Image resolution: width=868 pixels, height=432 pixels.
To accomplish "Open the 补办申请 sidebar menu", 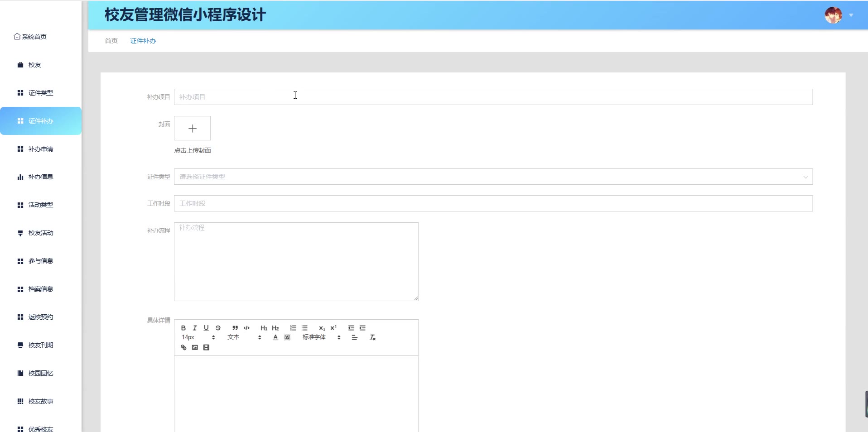I will click(x=41, y=149).
